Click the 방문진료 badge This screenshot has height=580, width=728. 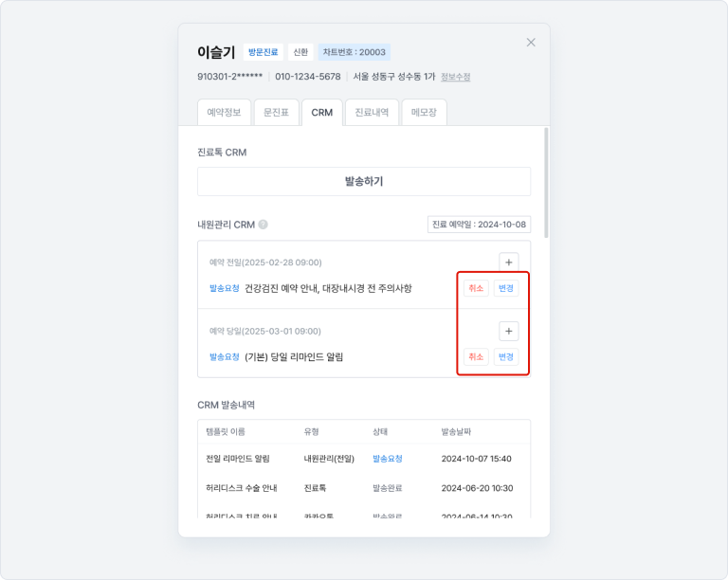click(264, 52)
